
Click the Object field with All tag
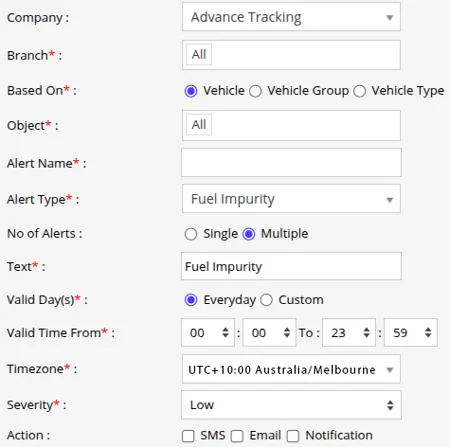pos(291,125)
